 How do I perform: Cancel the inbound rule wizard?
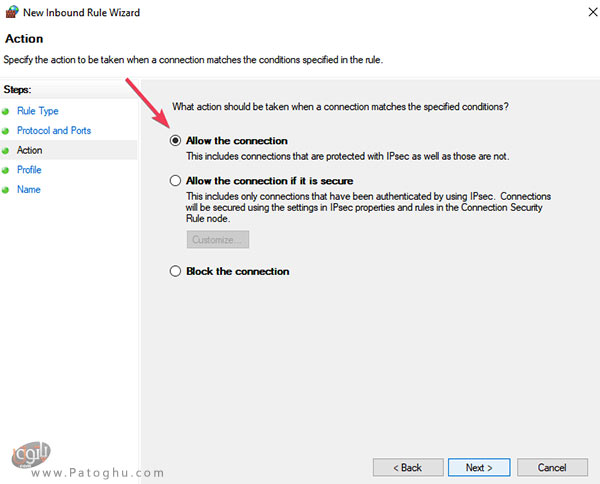click(552, 467)
